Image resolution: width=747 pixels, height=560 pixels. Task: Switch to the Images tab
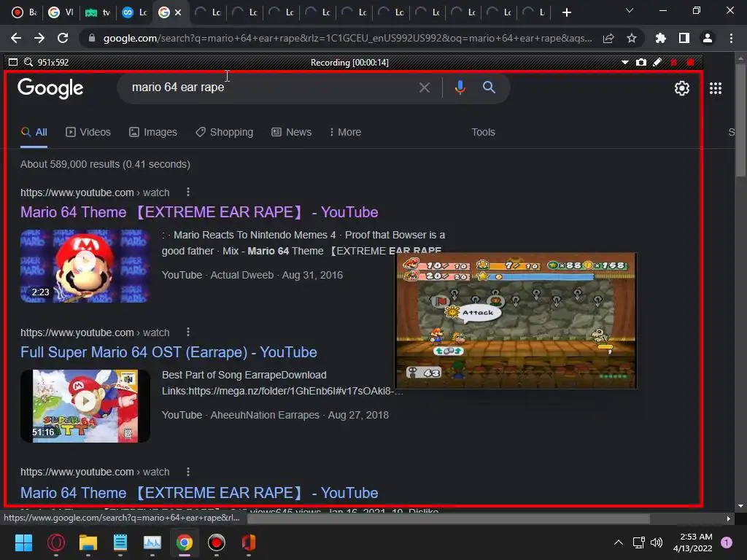click(153, 133)
